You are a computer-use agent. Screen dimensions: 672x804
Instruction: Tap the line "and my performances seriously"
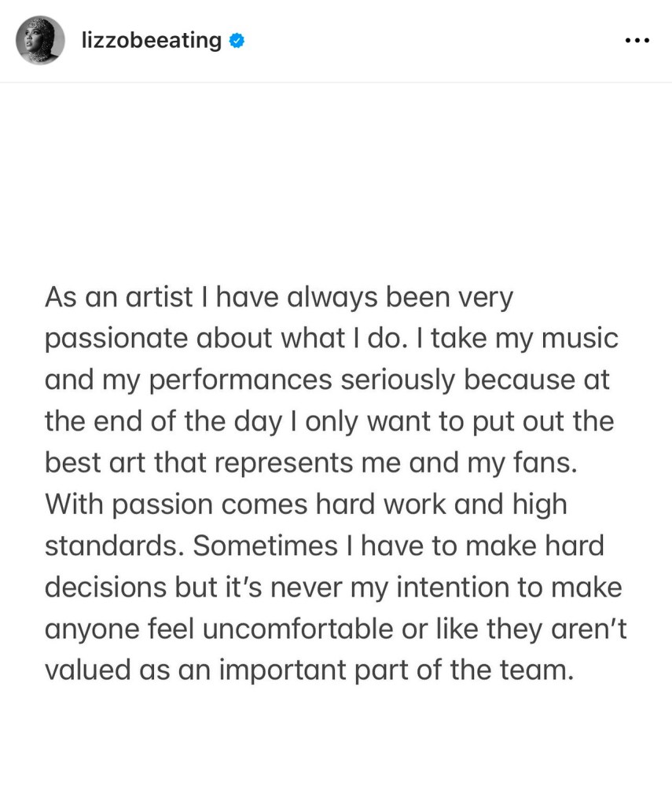click(x=327, y=380)
